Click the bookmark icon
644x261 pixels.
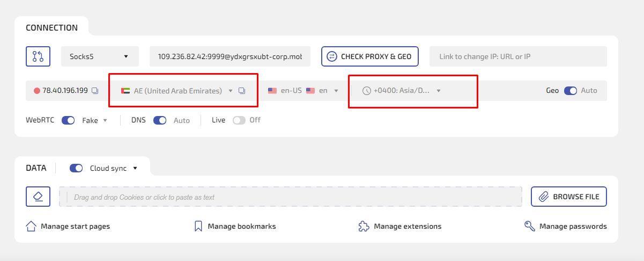coord(198,226)
